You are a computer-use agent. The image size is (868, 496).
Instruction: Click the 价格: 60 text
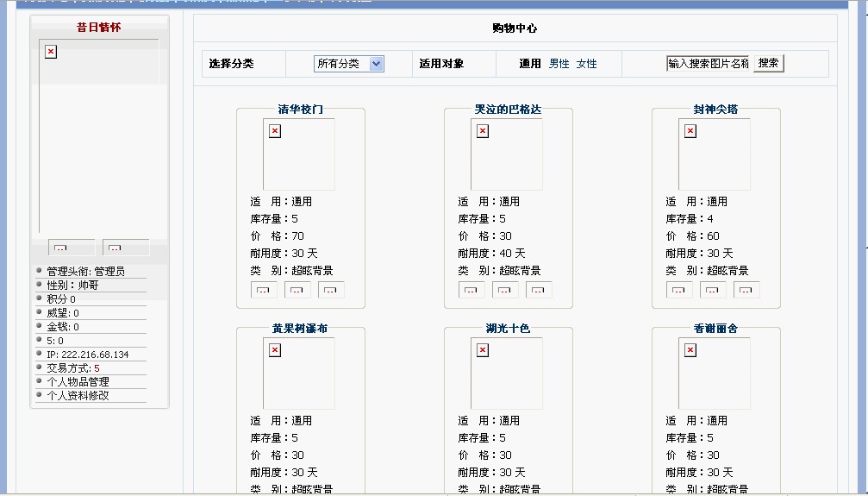coord(692,236)
